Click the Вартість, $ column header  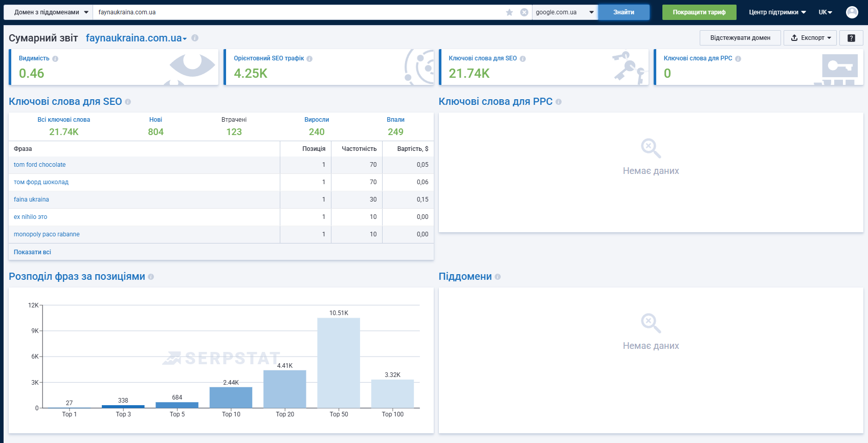pos(413,149)
